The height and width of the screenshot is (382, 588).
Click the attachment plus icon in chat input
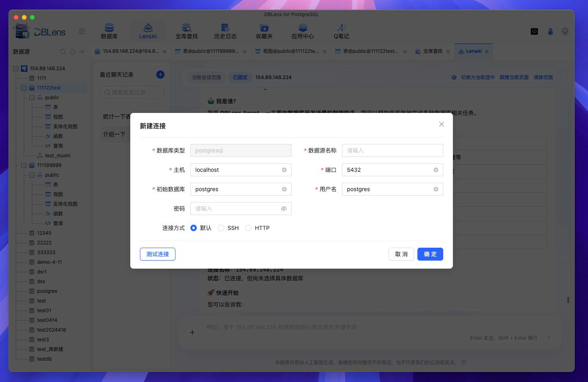pyautogui.click(x=192, y=332)
